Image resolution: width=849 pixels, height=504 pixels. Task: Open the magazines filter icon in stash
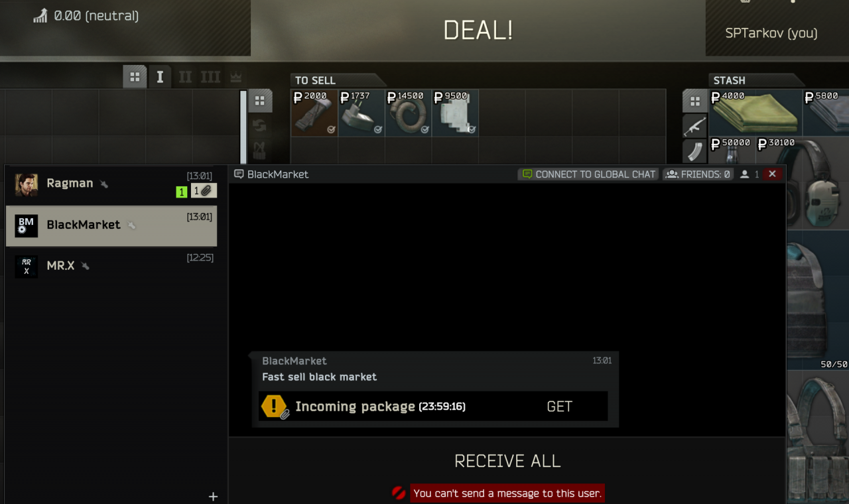694,152
